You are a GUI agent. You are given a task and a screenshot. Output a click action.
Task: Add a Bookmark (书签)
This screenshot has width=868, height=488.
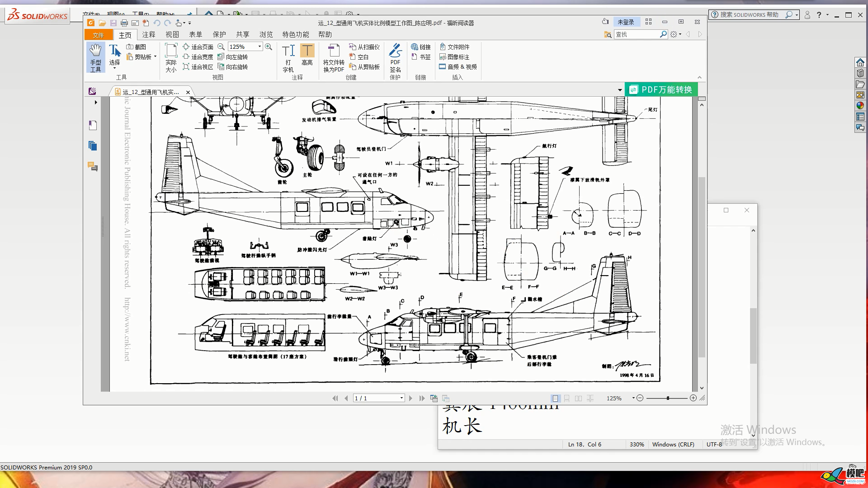click(421, 57)
